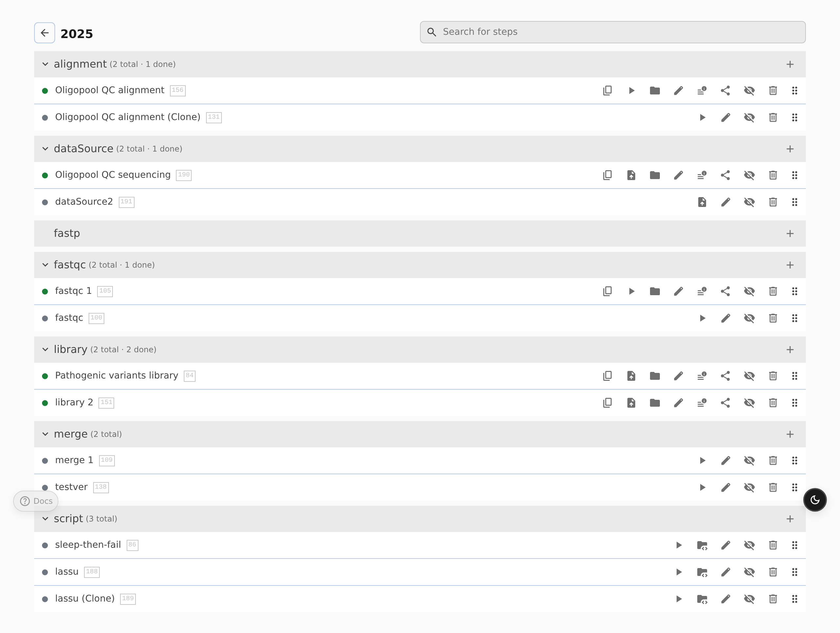Upload file for Pathogenic variants library
Screen dimensions: 840x633
pyautogui.click(x=631, y=376)
